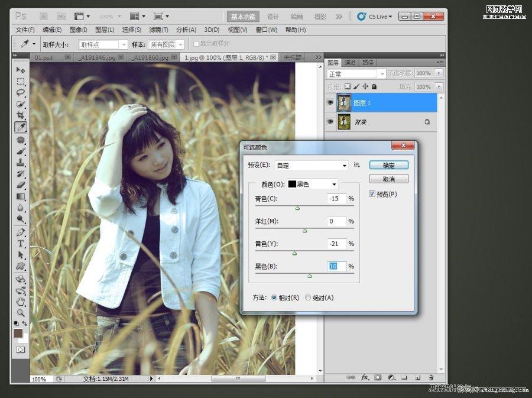Click the Quick Mask mode icon
The width and height of the screenshot is (532, 398).
tap(20, 350)
